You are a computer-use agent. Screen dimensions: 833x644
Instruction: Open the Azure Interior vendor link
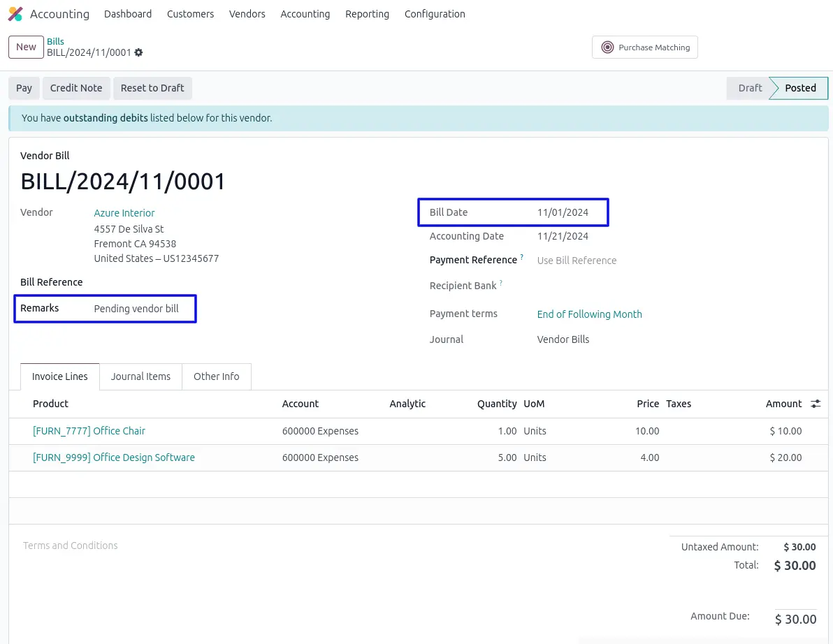click(x=124, y=213)
